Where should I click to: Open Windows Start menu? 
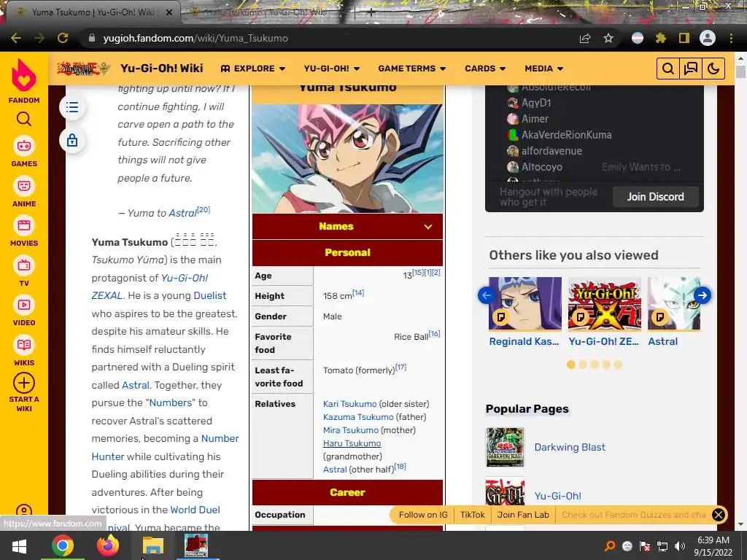point(19,545)
